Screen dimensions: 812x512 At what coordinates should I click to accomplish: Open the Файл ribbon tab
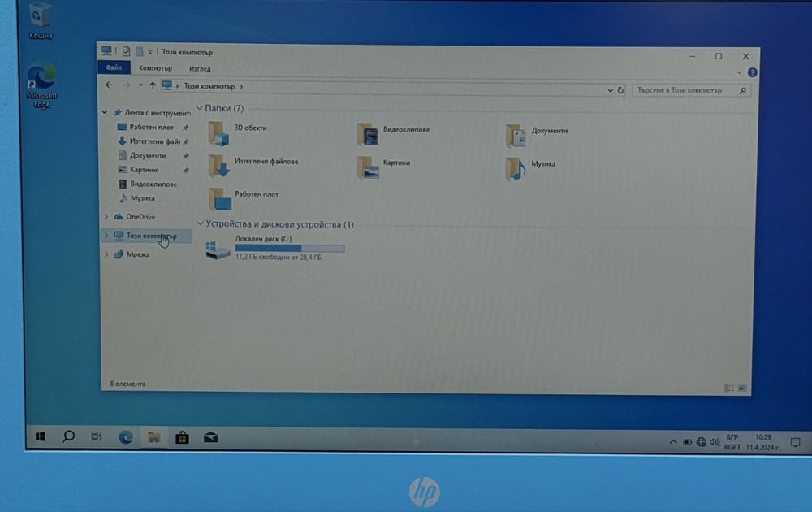[x=114, y=67]
